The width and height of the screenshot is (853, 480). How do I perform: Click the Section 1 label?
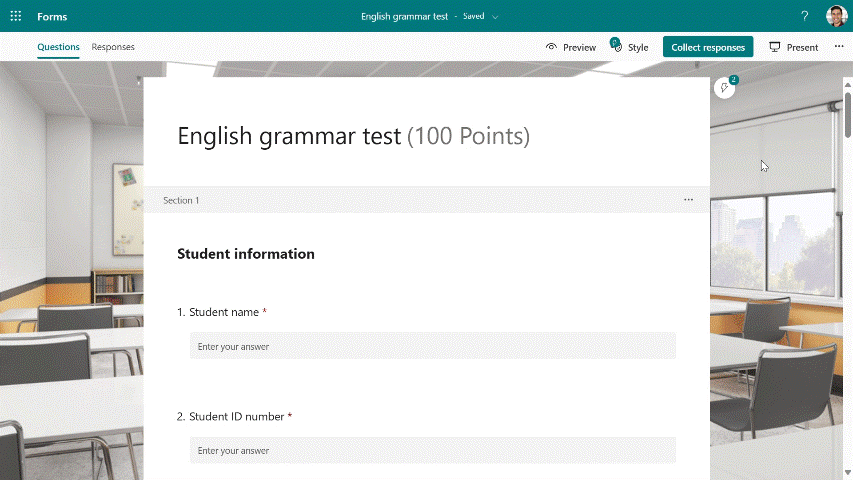click(x=181, y=200)
